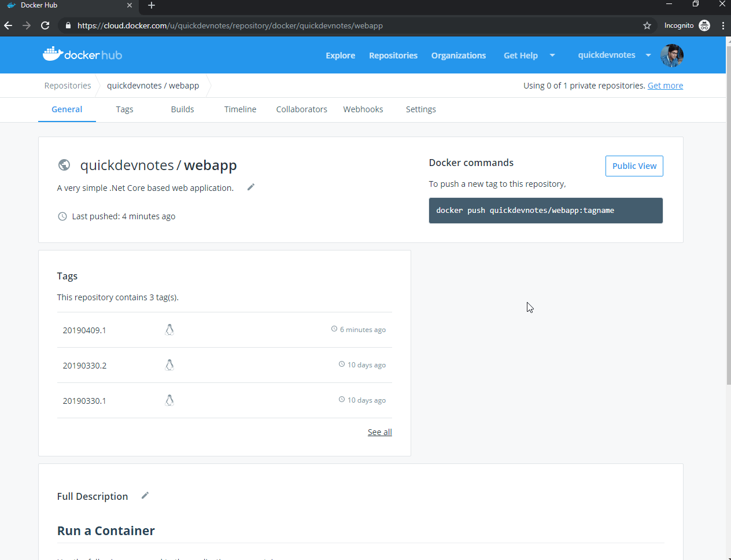Screen dimensions: 731x560
Task: Click the 'Run a Container' heading
Action: tap(106, 531)
